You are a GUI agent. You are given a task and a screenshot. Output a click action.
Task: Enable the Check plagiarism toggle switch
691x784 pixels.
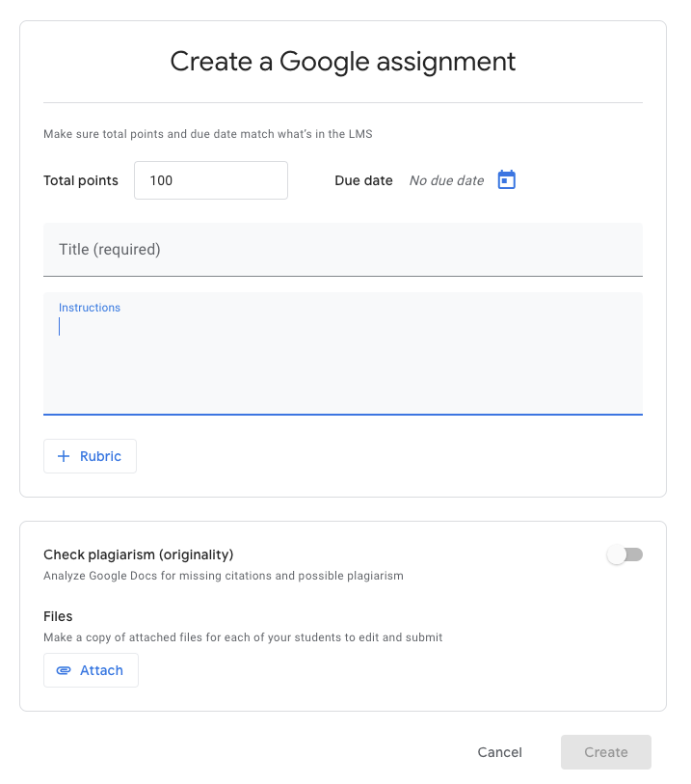point(625,554)
